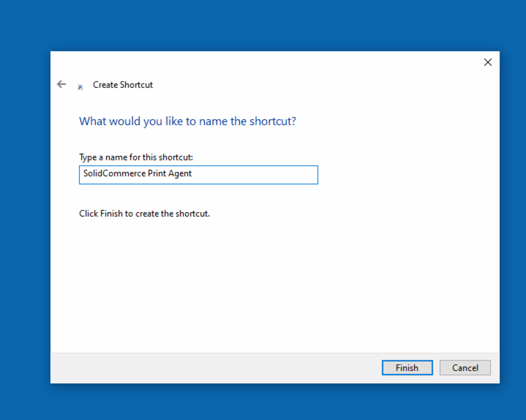Click Finish to create the shortcut
This screenshot has width=526, height=420.
pyautogui.click(x=407, y=368)
